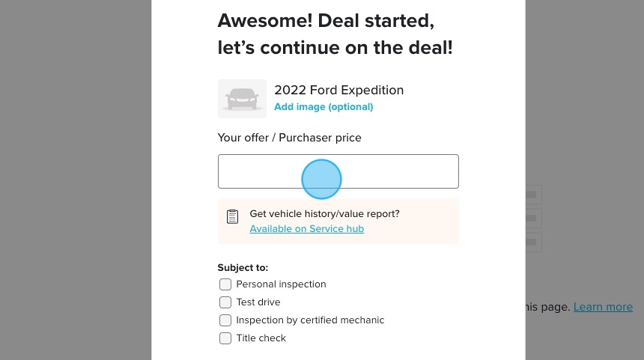The width and height of the screenshot is (644, 360).
Task: Check Inspection by certified mechanic box
Action: [225, 320]
